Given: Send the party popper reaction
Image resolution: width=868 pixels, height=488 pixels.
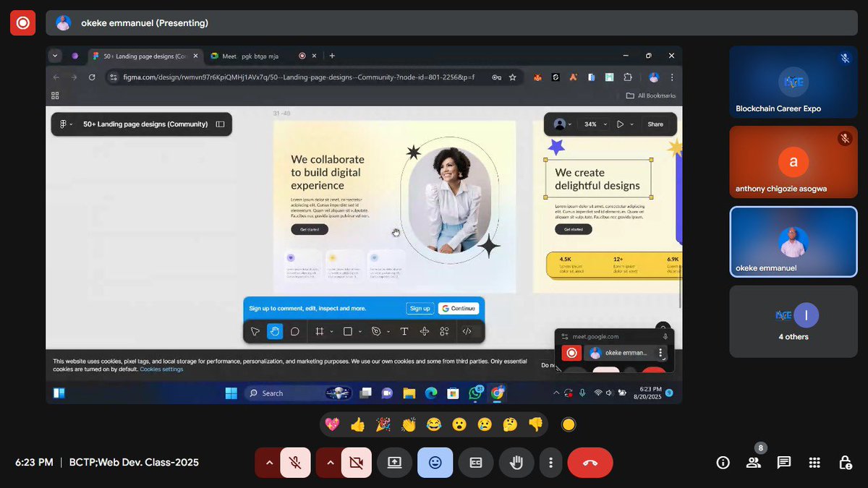Looking at the screenshot, I should coord(383,424).
